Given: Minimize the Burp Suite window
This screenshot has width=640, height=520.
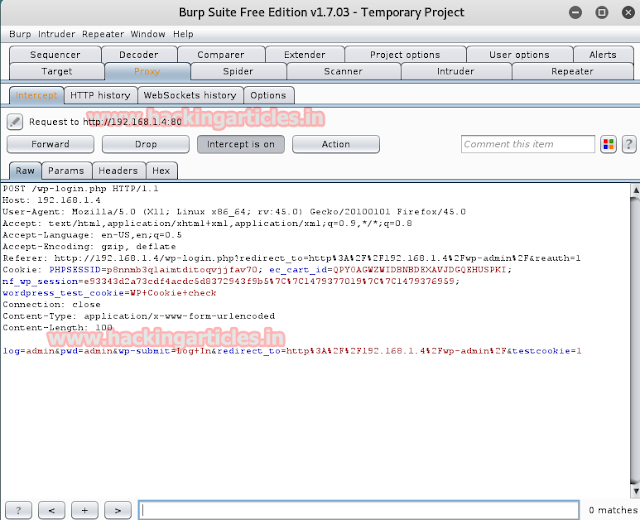Looking at the screenshot, I should pyautogui.click(x=576, y=13).
